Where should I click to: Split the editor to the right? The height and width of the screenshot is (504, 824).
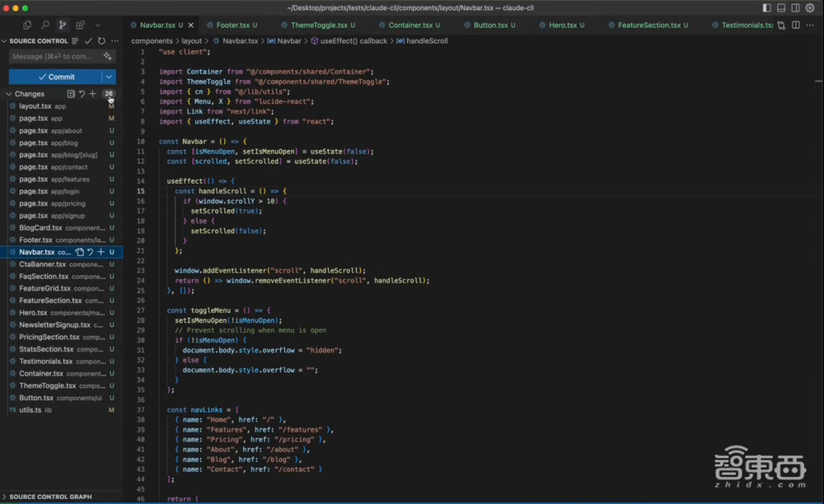tap(796, 26)
